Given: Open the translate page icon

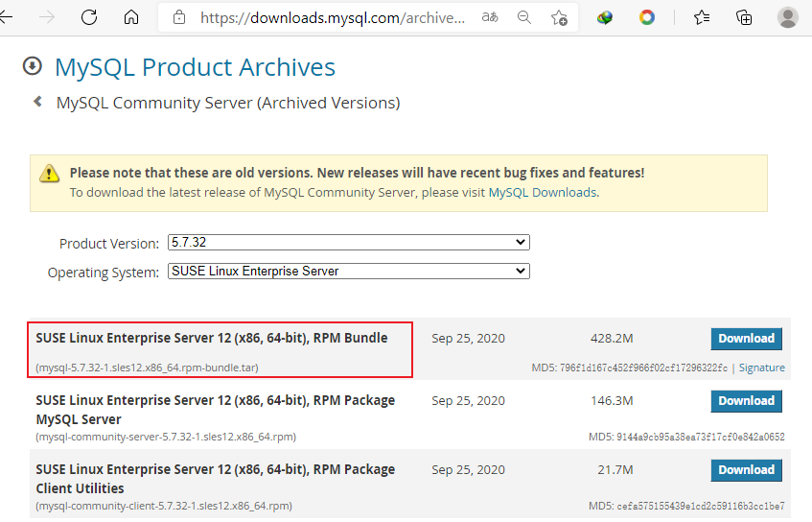Looking at the screenshot, I should (490, 17).
